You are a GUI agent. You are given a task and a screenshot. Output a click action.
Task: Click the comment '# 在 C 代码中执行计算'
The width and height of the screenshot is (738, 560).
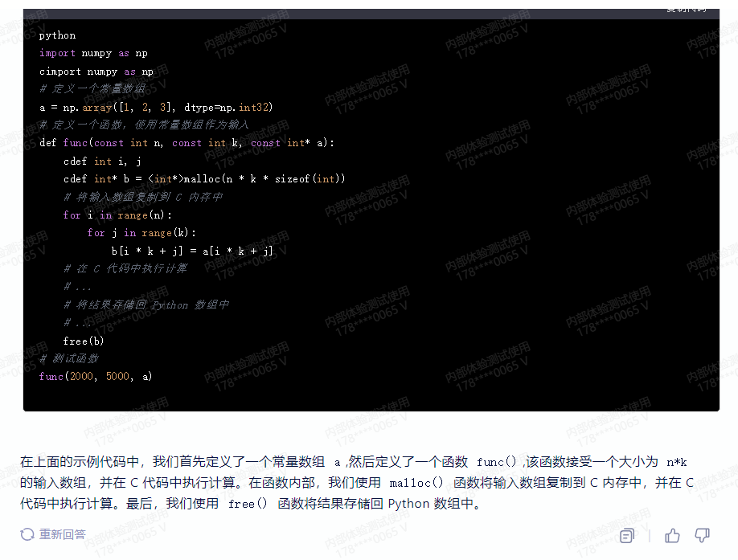pyautogui.click(x=125, y=268)
